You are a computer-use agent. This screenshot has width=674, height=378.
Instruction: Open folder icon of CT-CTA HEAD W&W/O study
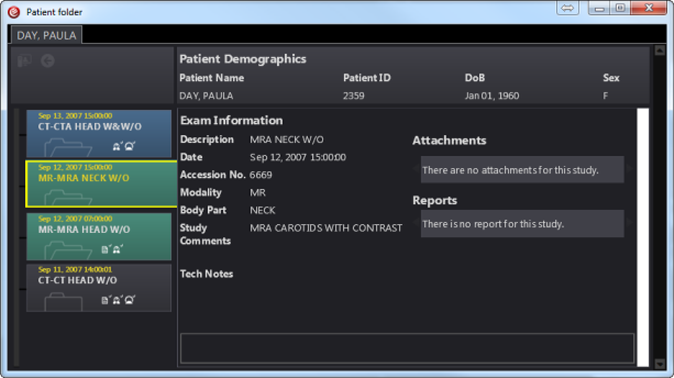tap(68, 147)
